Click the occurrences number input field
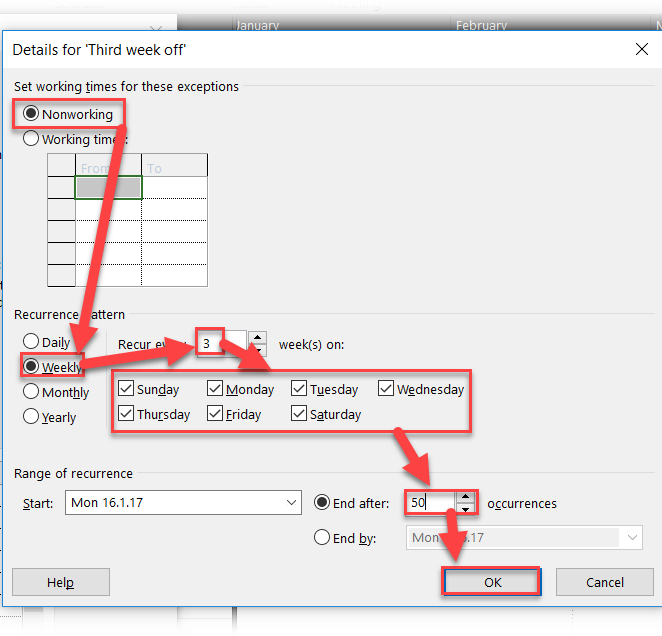Viewport: 662px width, 636px height. coord(430,503)
